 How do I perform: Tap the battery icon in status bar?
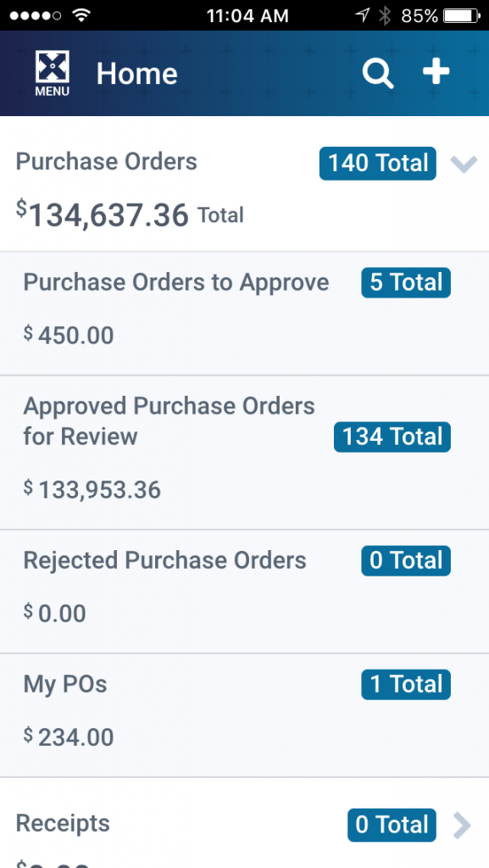[x=463, y=15]
